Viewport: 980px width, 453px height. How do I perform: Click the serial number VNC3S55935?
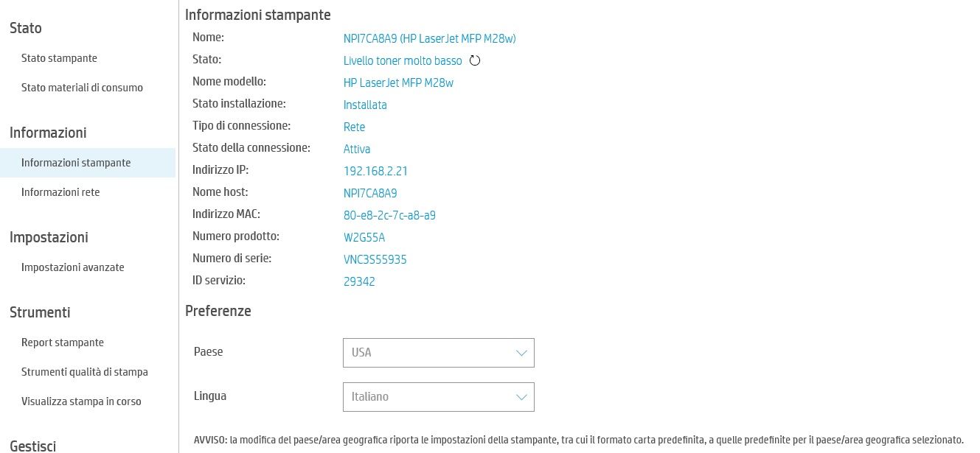(375, 259)
